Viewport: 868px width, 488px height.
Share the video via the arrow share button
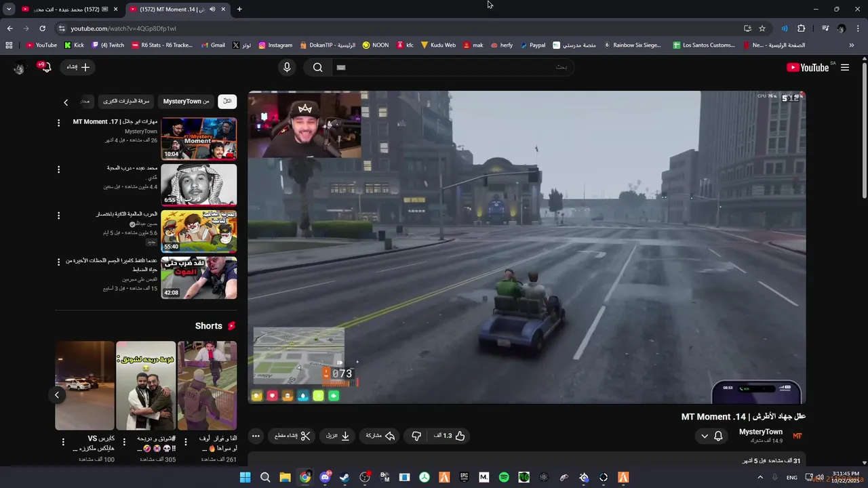coord(380,436)
